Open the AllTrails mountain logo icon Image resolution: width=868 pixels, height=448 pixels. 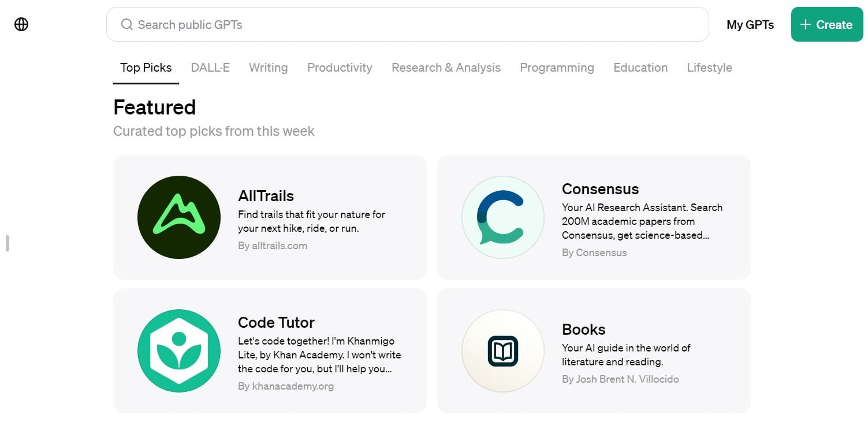tap(179, 217)
